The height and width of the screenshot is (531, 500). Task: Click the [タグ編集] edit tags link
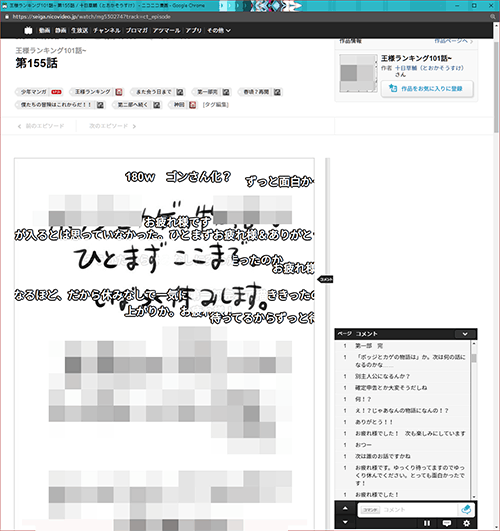click(x=216, y=105)
